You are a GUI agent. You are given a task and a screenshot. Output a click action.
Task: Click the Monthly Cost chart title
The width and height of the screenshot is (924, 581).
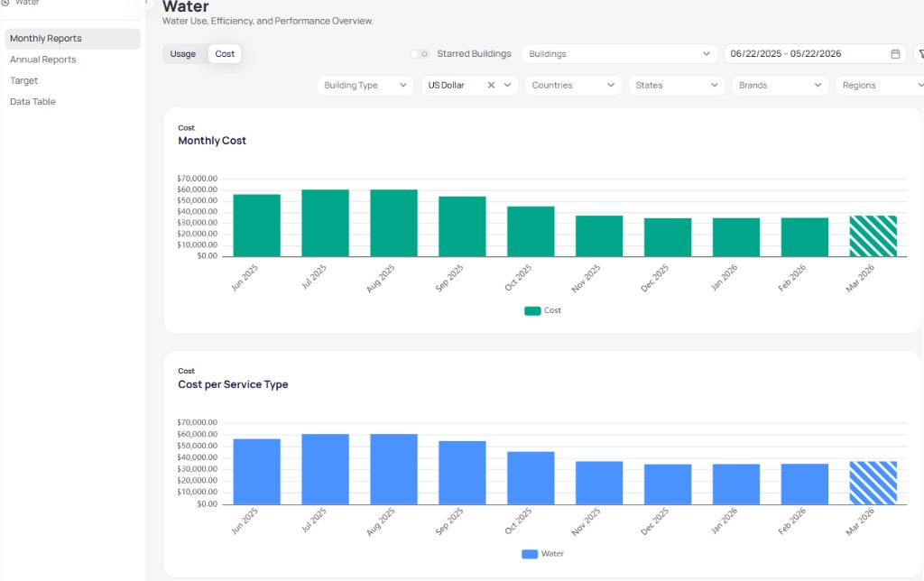212,141
